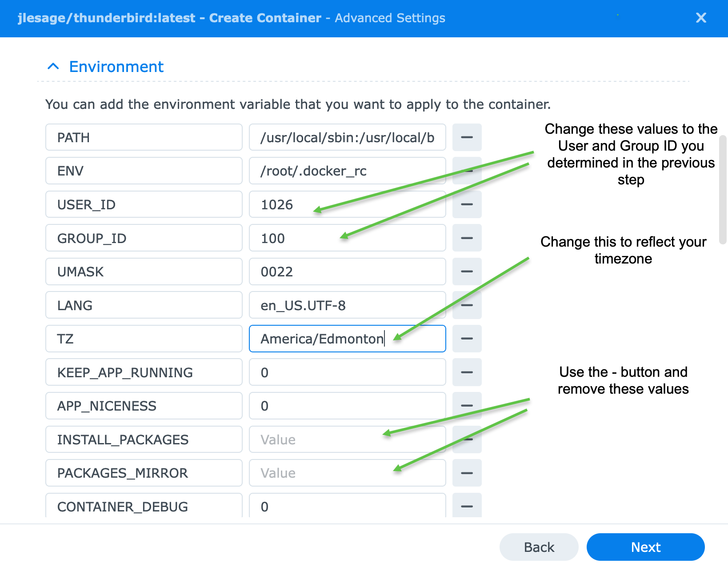728x567 pixels.
Task: Remove the PATH environment variable
Action: 467,137
